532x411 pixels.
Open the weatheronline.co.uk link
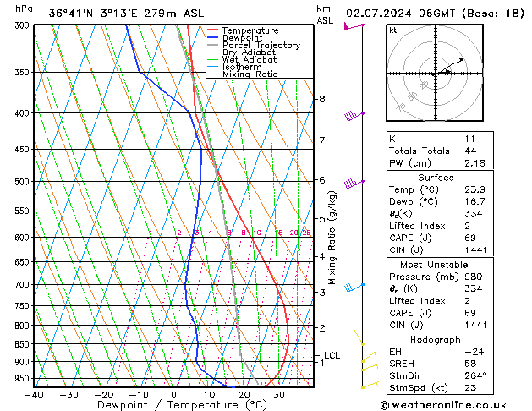(x=454, y=403)
